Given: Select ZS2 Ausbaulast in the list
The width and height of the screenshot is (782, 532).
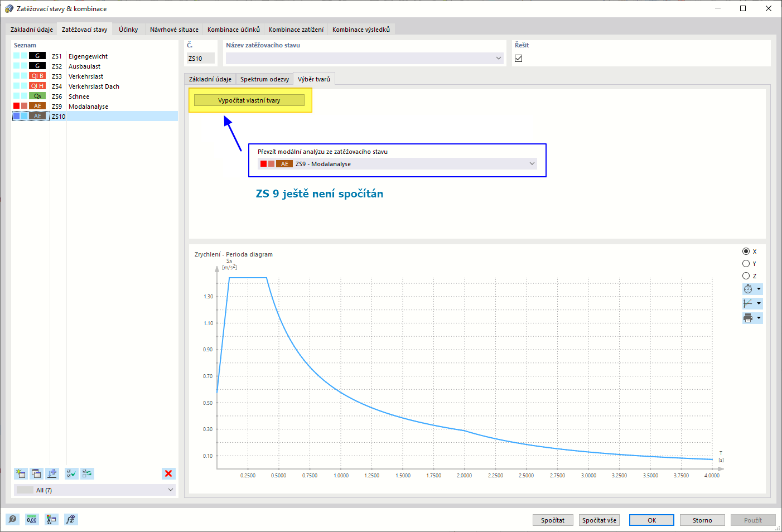Looking at the screenshot, I should (x=95, y=66).
